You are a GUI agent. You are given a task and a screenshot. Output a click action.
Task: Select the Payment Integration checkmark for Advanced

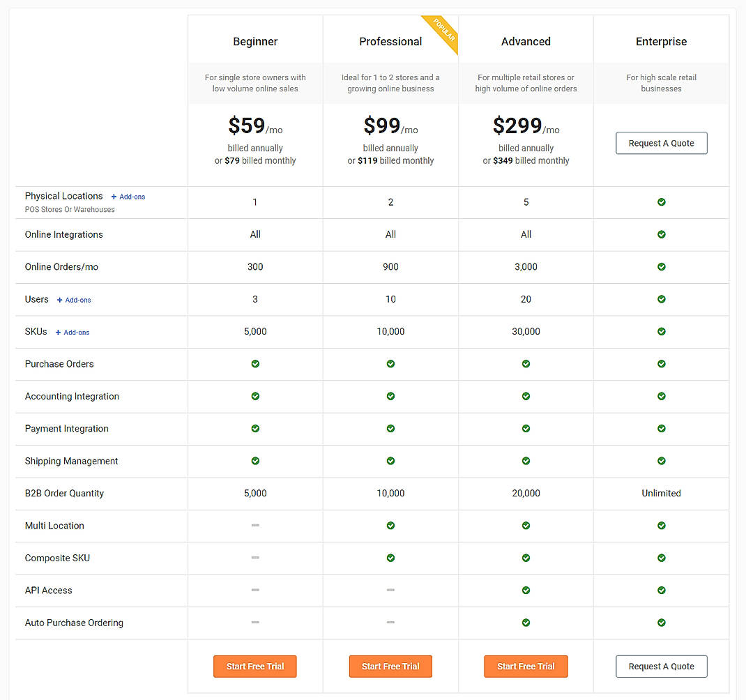pyautogui.click(x=526, y=428)
